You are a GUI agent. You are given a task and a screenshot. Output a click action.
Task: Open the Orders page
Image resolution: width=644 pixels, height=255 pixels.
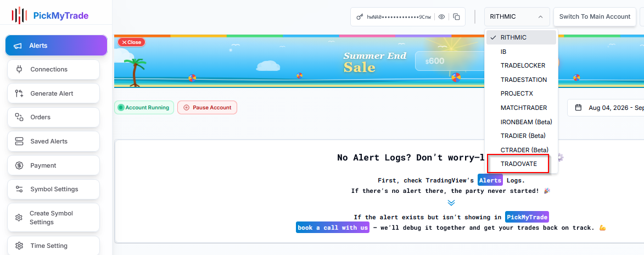coord(53,117)
